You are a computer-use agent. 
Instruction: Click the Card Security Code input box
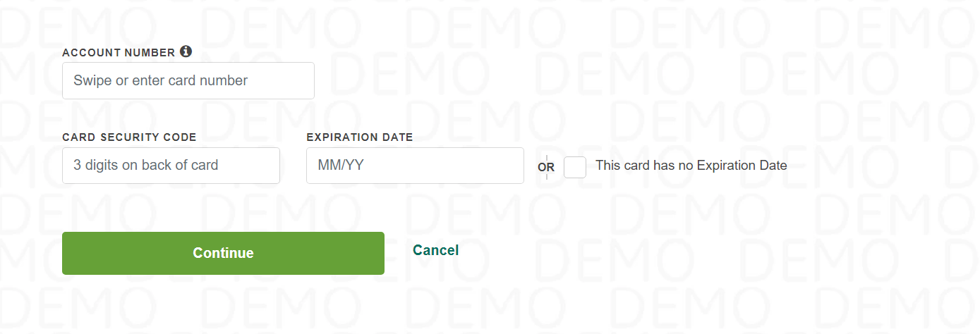pyautogui.click(x=171, y=166)
